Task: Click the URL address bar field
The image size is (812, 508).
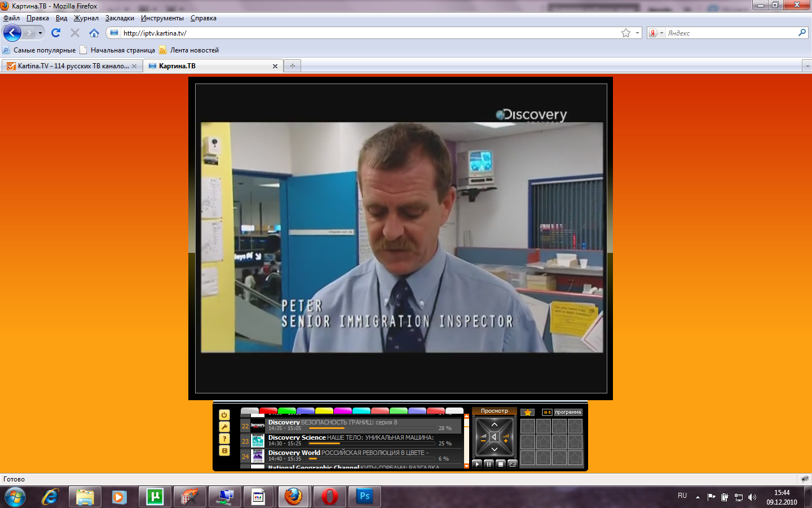Action: 367,33
